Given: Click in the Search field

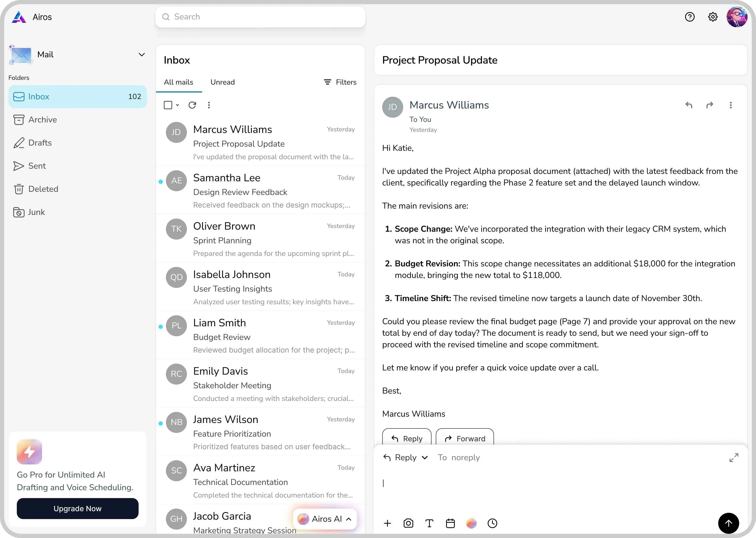Looking at the screenshot, I should (260, 17).
